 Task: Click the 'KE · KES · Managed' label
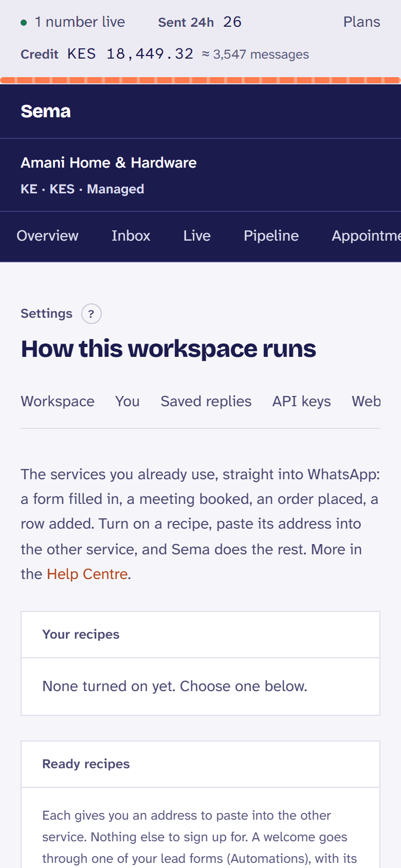click(82, 189)
